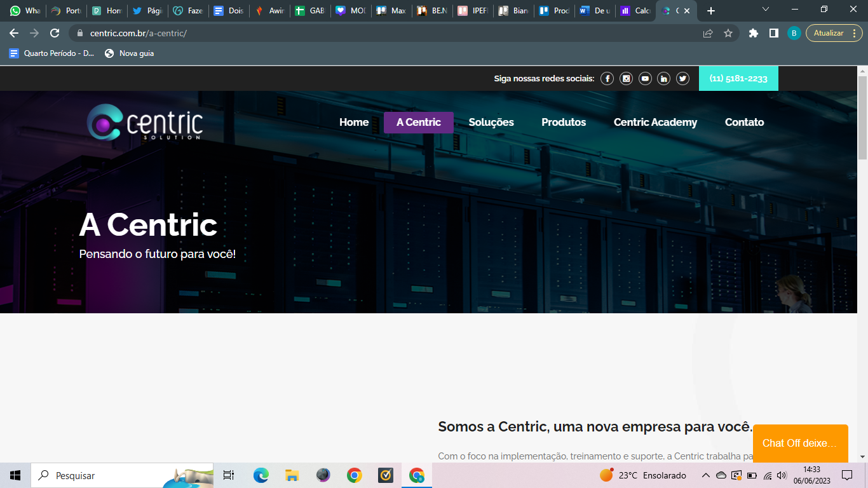Open the Instagram social icon in header
The height and width of the screenshot is (488, 868).
(627, 79)
